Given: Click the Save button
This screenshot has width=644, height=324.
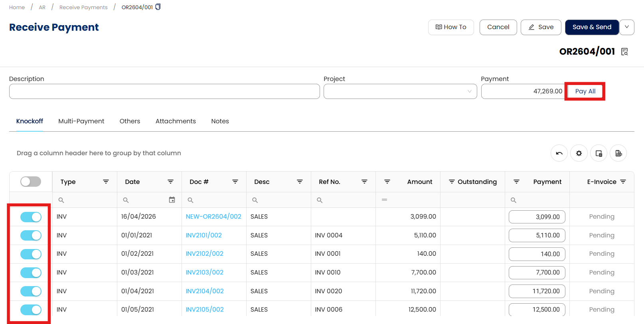Looking at the screenshot, I should 541,27.
